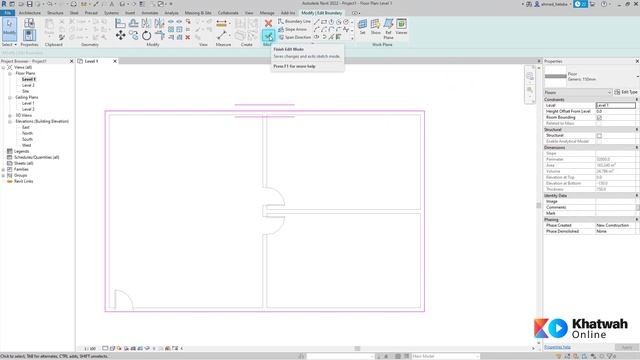Click the Level field in Constraints
Viewport: 640px width, 360px height.
tap(616, 105)
